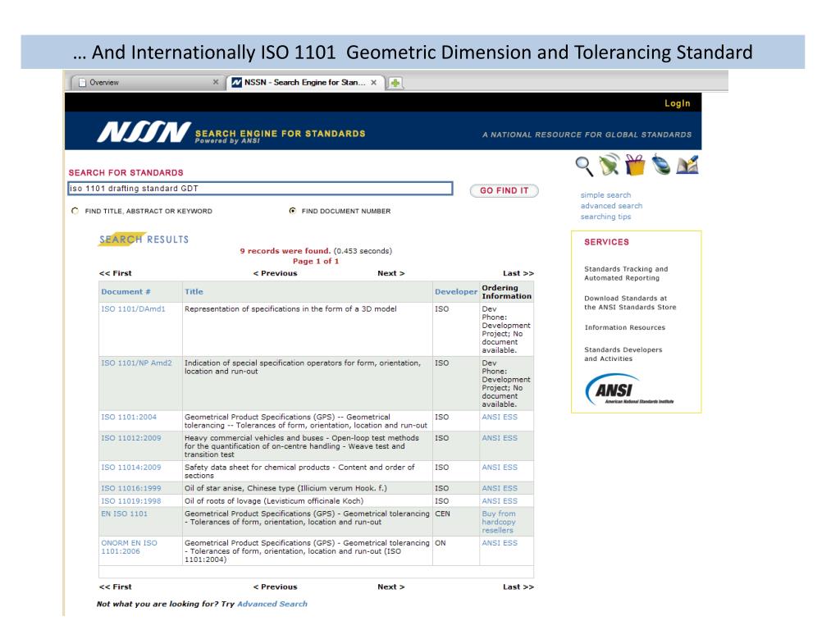This screenshot has width=840, height=630.
Task: Open document ISO 1101:2004
Action: 129,418
